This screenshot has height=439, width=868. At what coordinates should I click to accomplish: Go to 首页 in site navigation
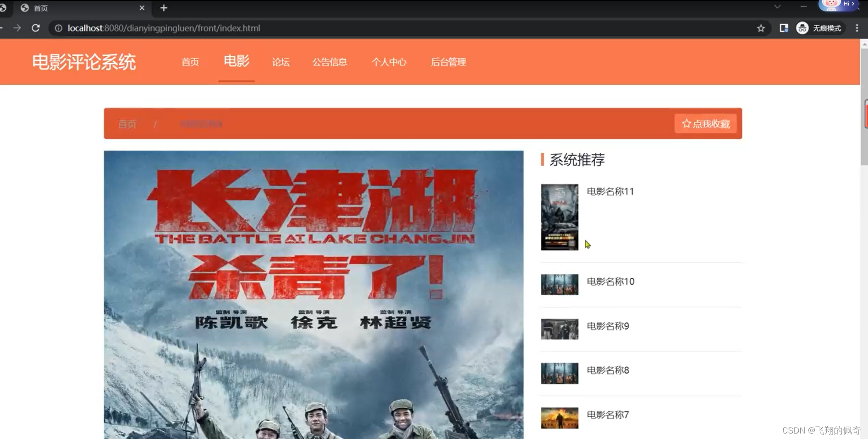(190, 62)
